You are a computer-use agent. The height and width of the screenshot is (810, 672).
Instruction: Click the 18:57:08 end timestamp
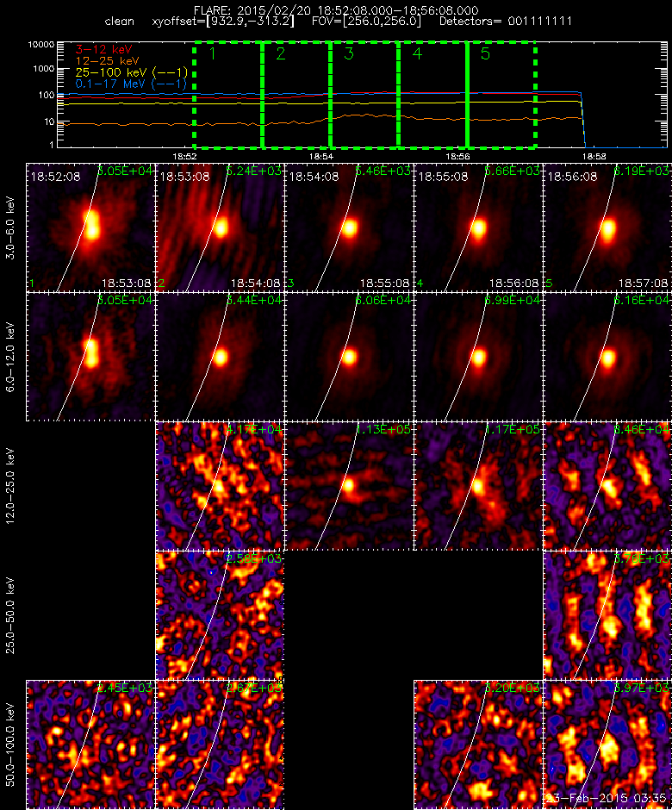tap(643, 283)
